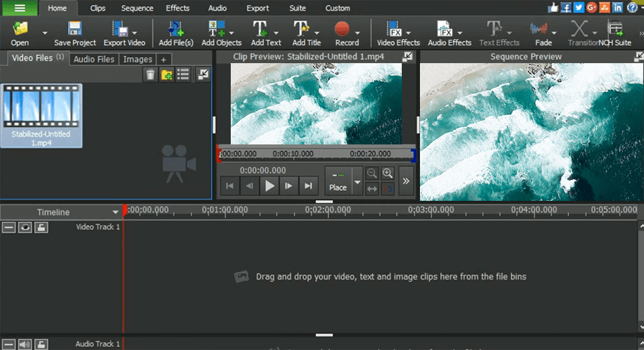Viewport: 644px width, 350px height.
Task: Select the Audio Files bin tab
Action: click(x=94, y=59)
